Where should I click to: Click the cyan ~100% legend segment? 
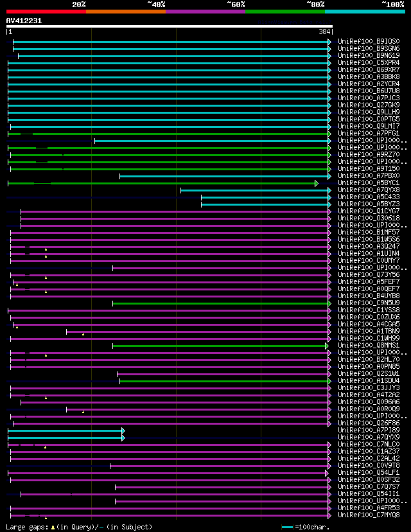[x=365, y=12]
